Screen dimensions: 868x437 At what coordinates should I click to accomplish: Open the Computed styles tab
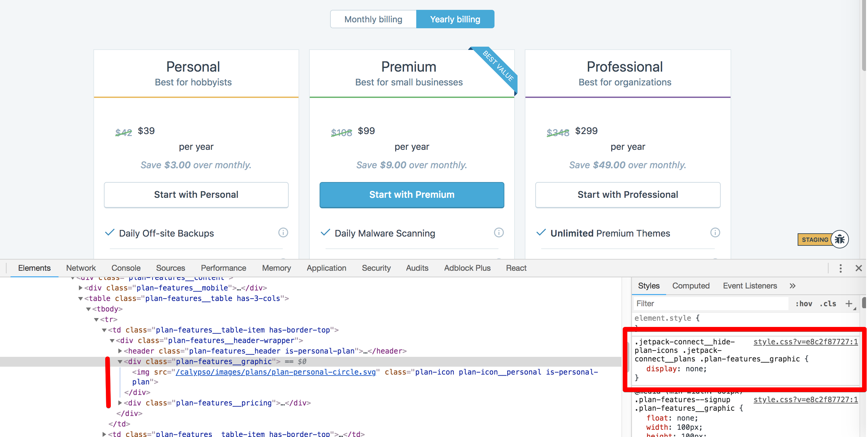691,286
